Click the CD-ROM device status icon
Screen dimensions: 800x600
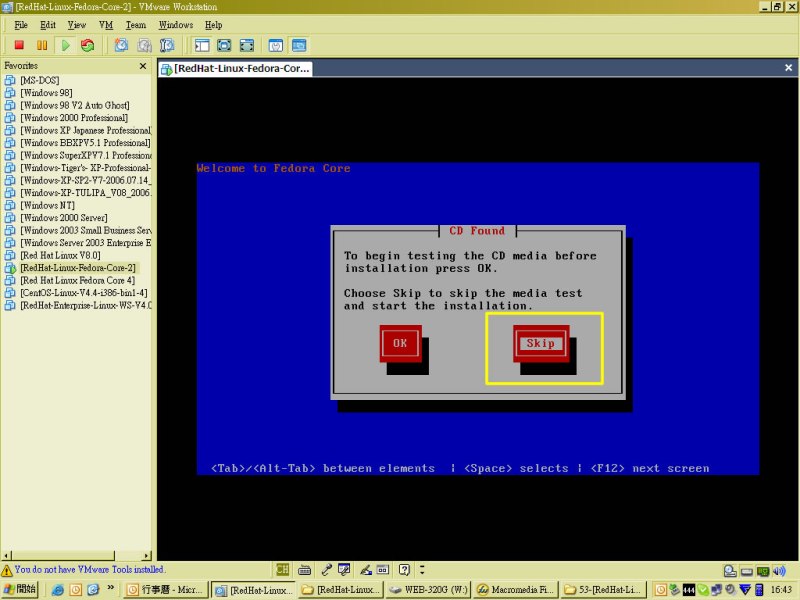(x=746, y=571)
